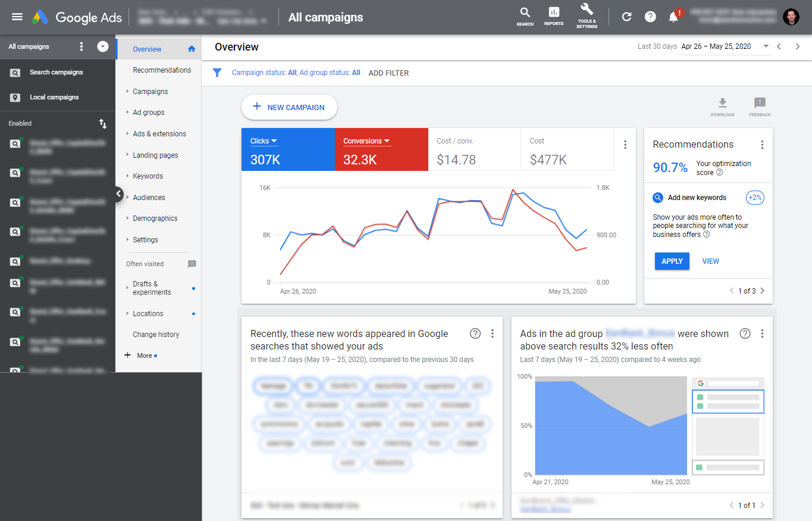The width and height of the screenshot is (812, 521).
Task: Click the Download icon
Action: point(722,104)
